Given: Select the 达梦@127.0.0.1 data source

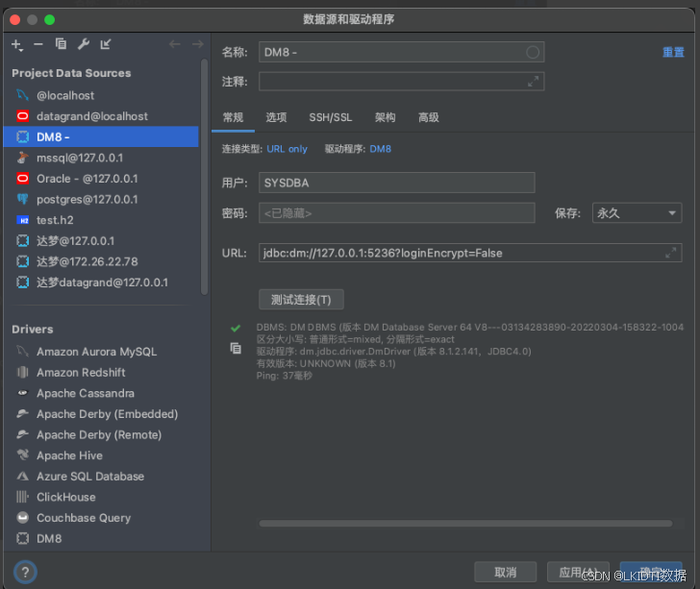Looking at the screenshot, I should (x=101, y=241).
